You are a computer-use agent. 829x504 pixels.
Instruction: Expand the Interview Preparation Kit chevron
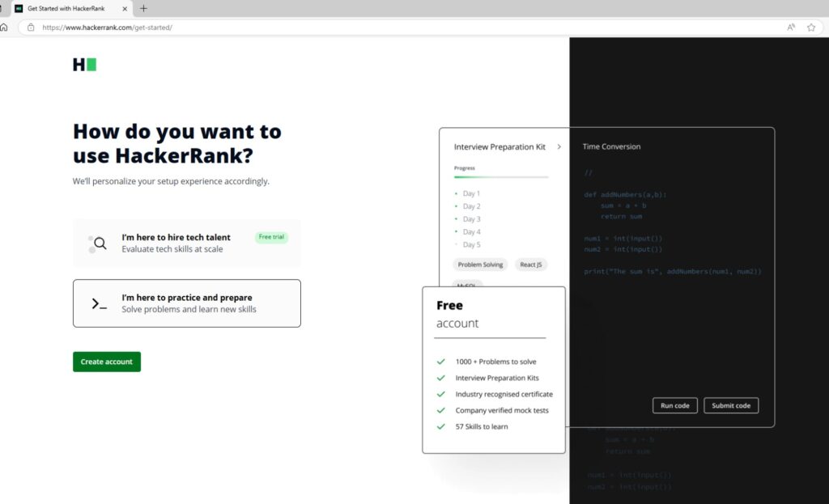click(559, 147)
